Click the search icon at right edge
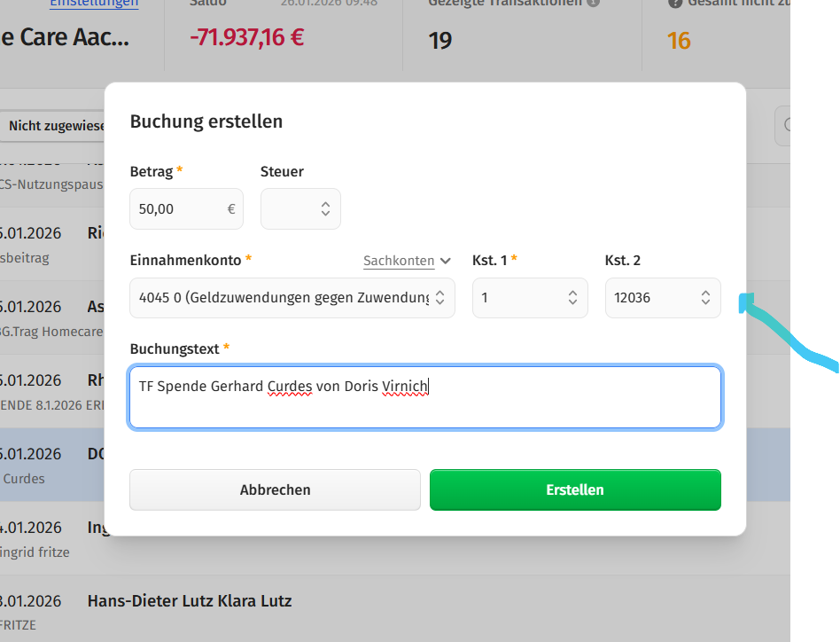 pos(783,126)
